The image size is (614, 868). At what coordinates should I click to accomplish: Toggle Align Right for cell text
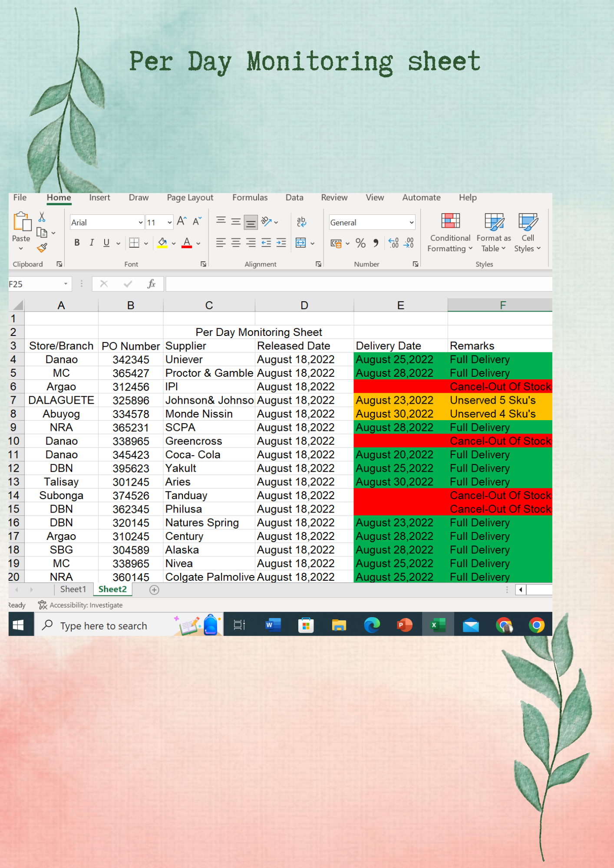[251, 243]
